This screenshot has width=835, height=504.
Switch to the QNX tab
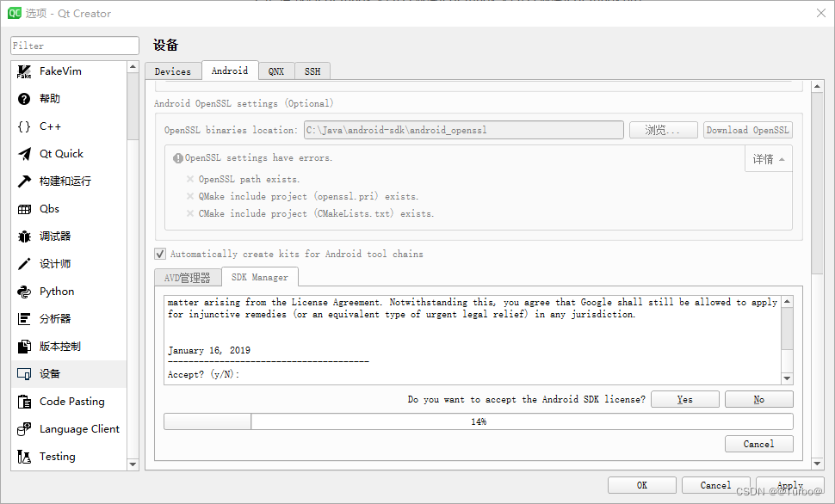pyautogui.click(x=275, y=71)
